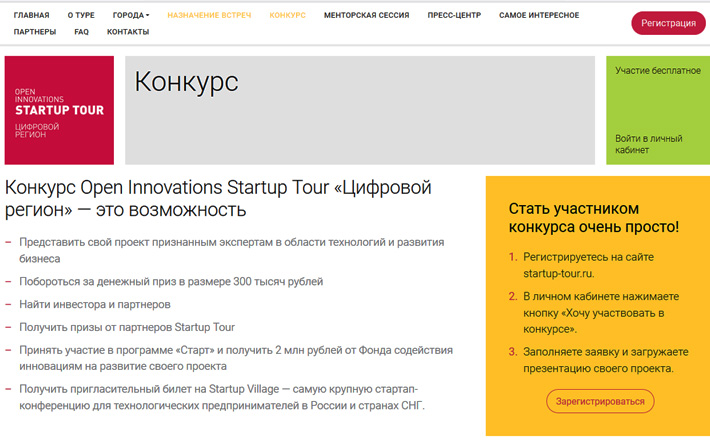
Task: Click Войти в личный кабинет link
Action: 648,144
